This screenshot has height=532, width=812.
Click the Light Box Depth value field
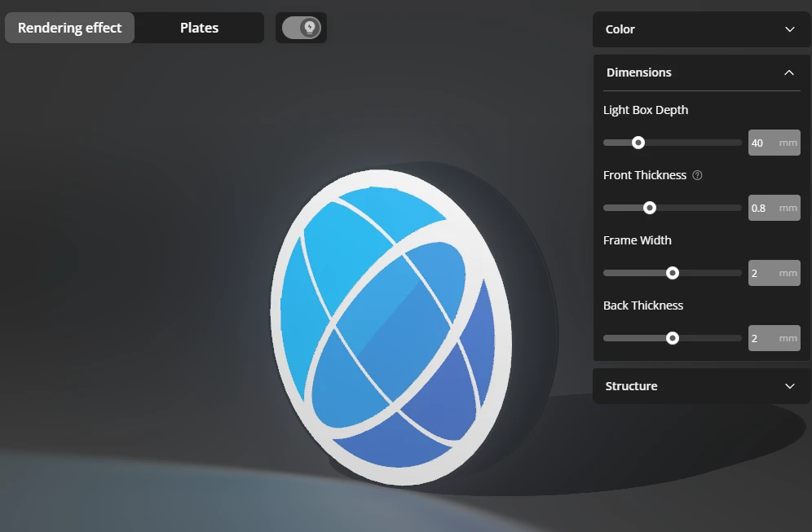coord(774,143)
